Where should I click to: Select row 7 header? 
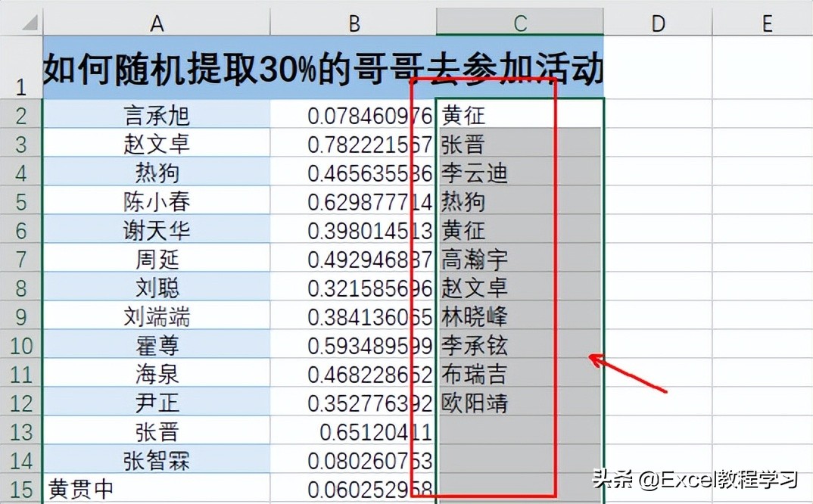[20, 259]
